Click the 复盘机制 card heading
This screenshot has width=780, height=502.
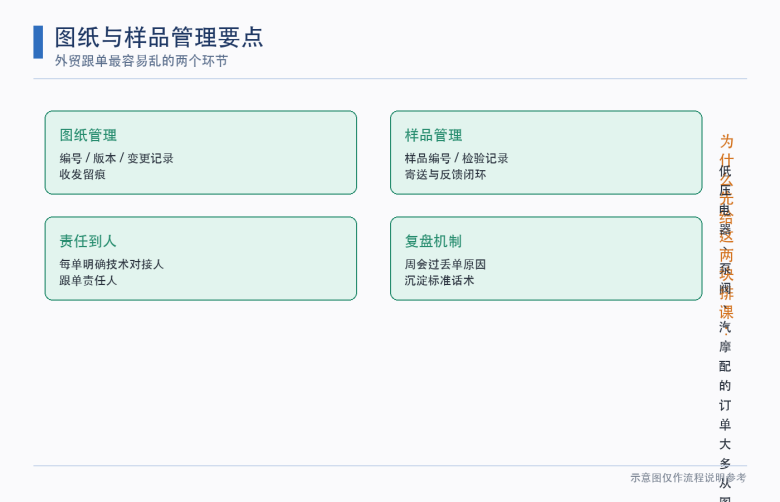coord(433,241)
